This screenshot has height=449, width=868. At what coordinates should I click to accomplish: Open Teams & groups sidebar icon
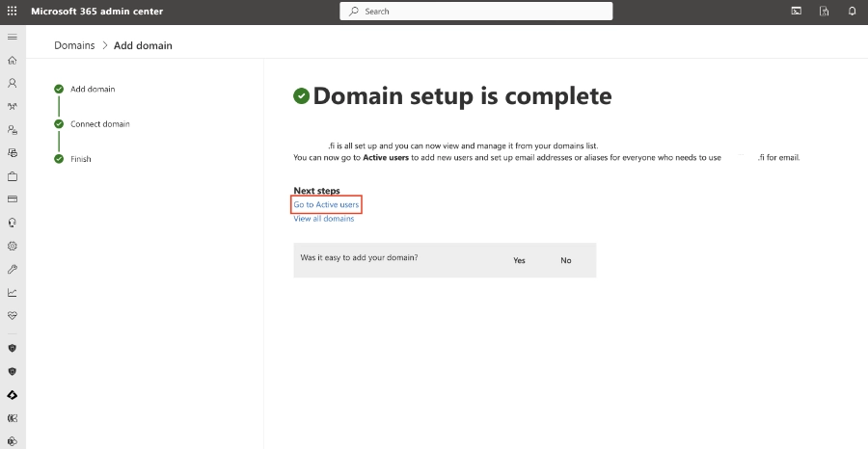point(13,107)
